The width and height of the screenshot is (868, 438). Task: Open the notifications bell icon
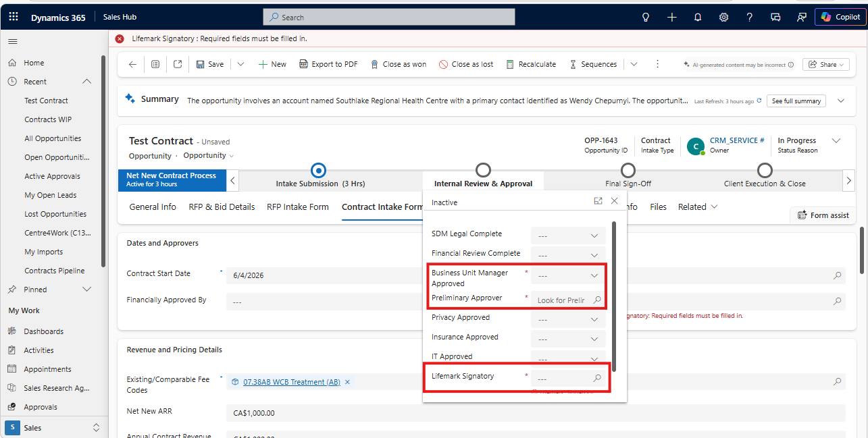pyautogui.click(x=698, y=17)
